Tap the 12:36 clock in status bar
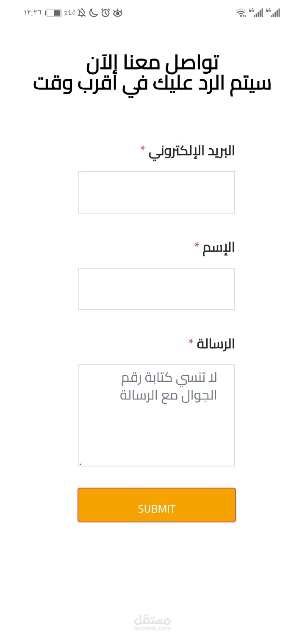 tap(33, 13)
